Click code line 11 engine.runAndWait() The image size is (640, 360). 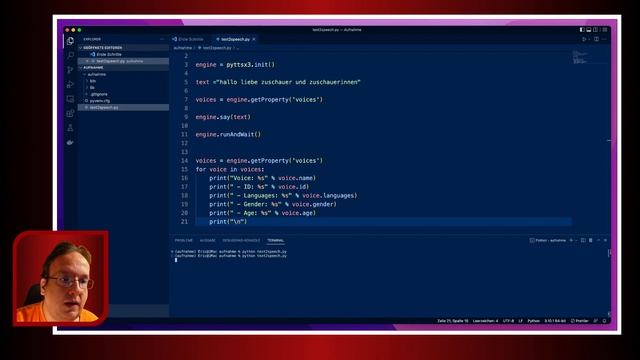(228, 134)
